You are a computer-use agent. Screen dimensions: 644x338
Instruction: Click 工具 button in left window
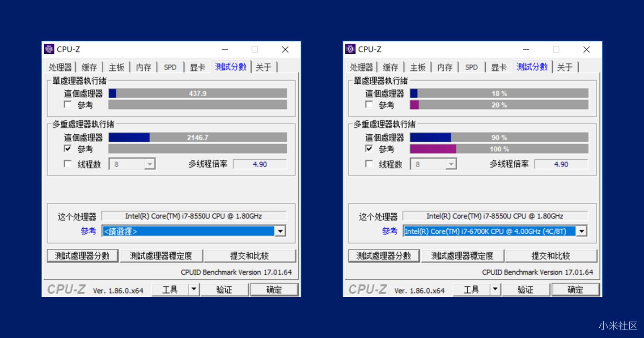click(x=170, y=290)
